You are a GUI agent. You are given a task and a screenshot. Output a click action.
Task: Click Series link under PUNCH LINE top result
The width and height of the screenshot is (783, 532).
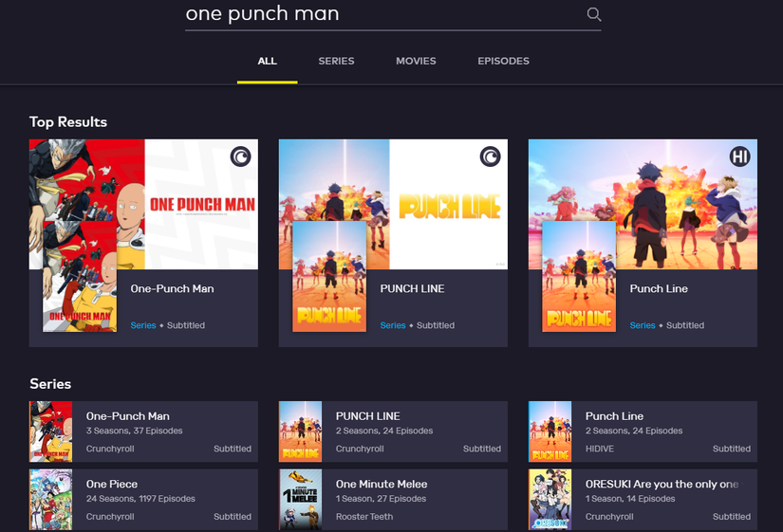[x=393, y=325]
